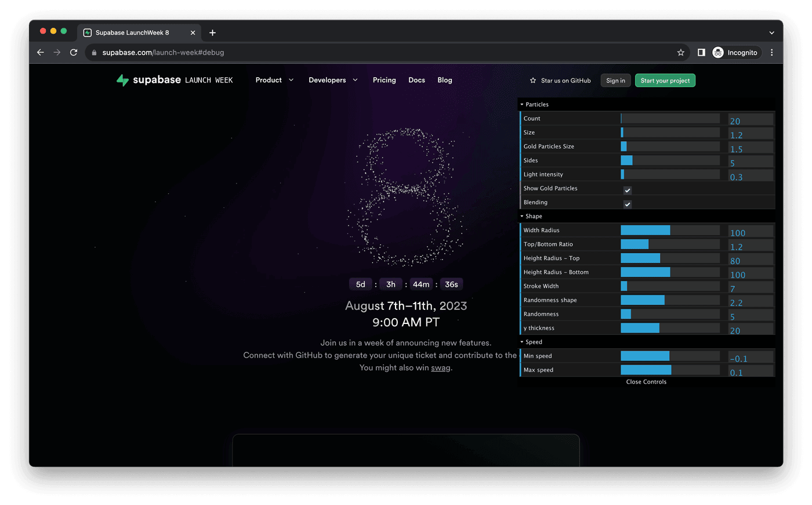Click the star icon beside Star us on GitHub
The image size is (812, 505).
click(532, 81)
